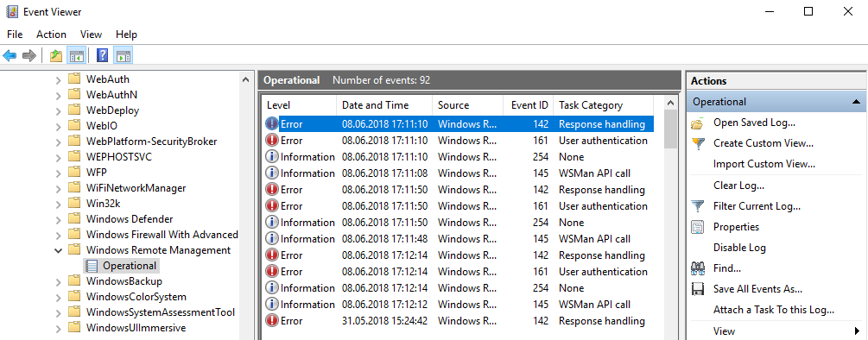Click the Find binoculars icon

[698, 268]
